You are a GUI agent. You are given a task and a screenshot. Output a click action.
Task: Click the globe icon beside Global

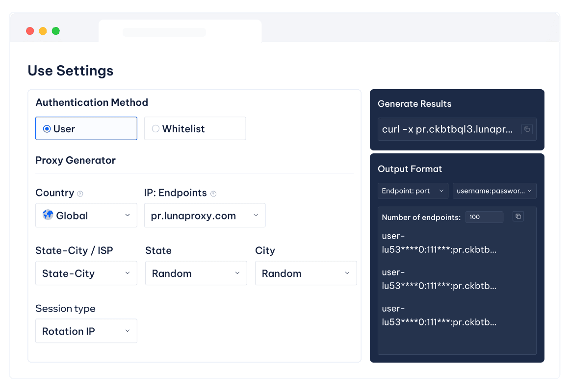pos(49,215)
